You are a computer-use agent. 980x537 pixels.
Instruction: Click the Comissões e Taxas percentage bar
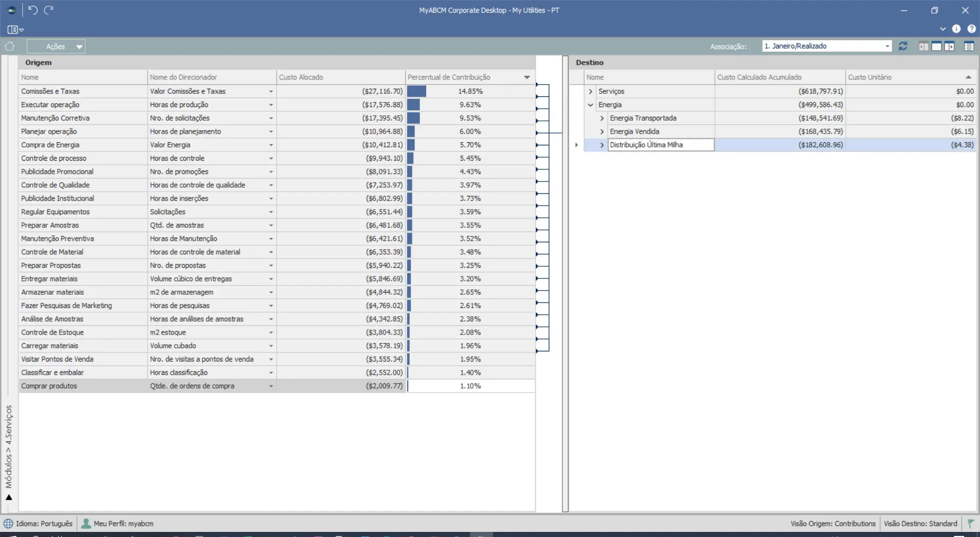[416, 91]
